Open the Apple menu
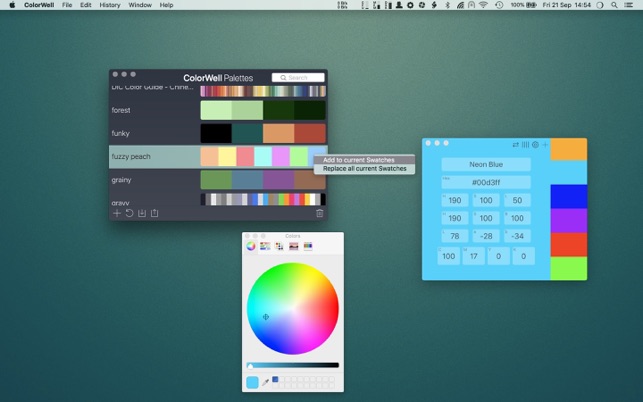The width and height of the screenshot is (643, 402). (x=12, y=5)
